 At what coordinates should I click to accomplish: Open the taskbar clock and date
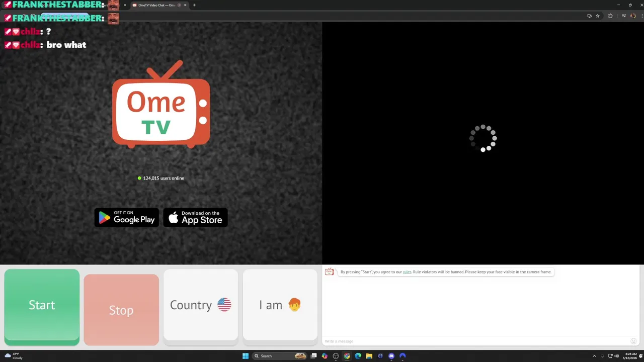coord(630,356)
